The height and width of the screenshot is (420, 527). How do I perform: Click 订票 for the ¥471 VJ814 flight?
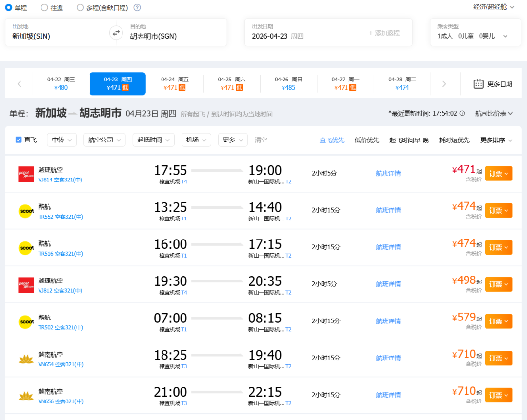[498, 174]
